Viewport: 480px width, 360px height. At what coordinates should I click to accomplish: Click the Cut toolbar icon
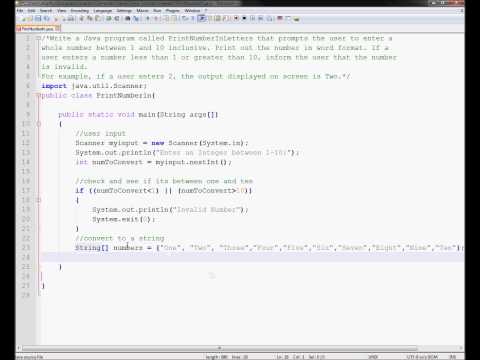coord(81,19)
